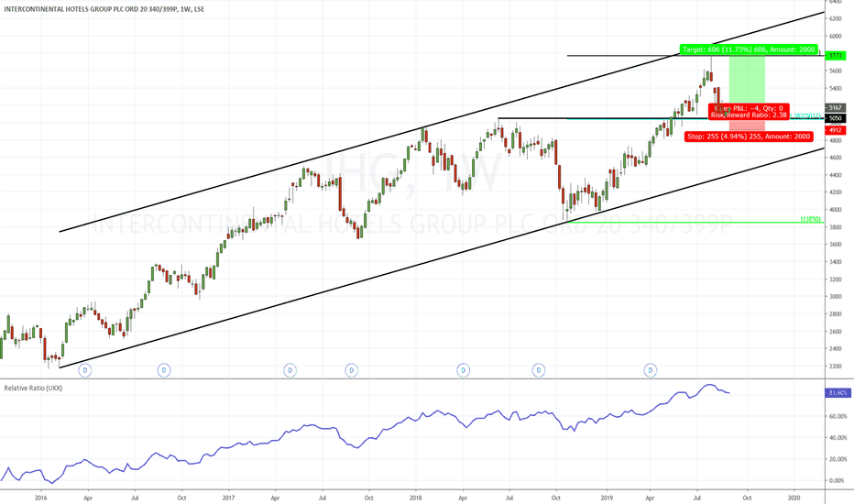The width and height of the screenshot is (854, 504).
Task: Select the red 4912 price axis tag
Action: coord(836,130)
